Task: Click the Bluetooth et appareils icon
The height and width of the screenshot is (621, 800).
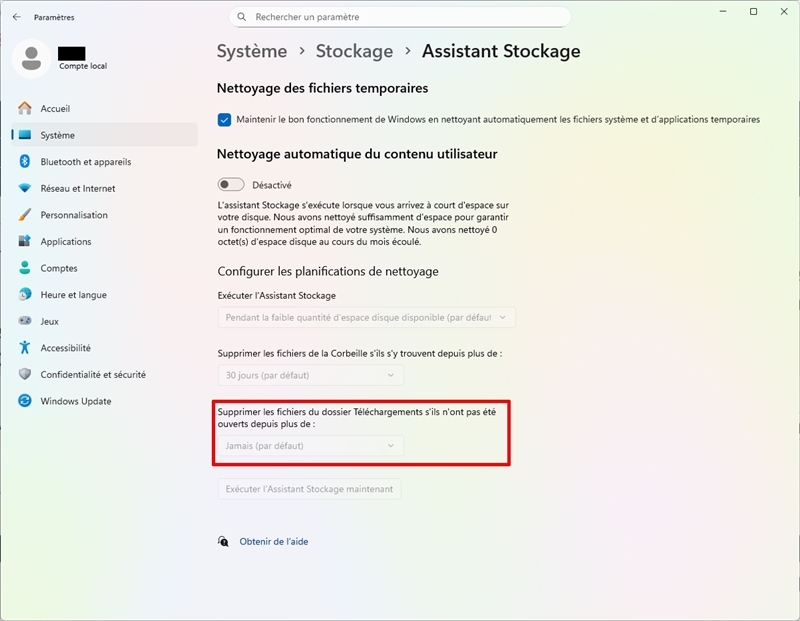Action: (x=25, y=162)
